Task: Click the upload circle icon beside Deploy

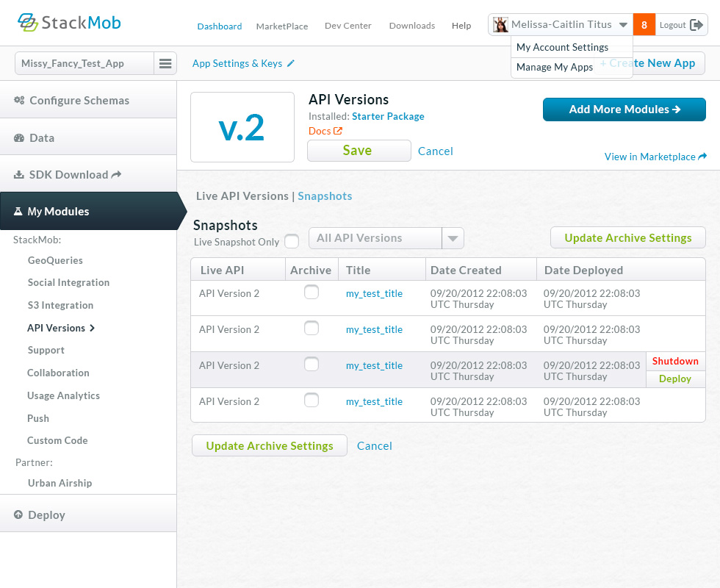Action: coord(18,514)
